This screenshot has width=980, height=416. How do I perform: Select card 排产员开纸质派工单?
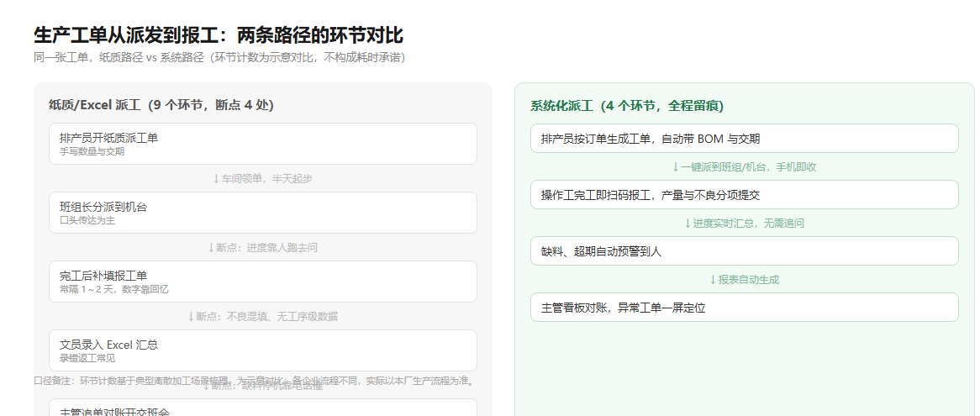[x=263, y=144]
